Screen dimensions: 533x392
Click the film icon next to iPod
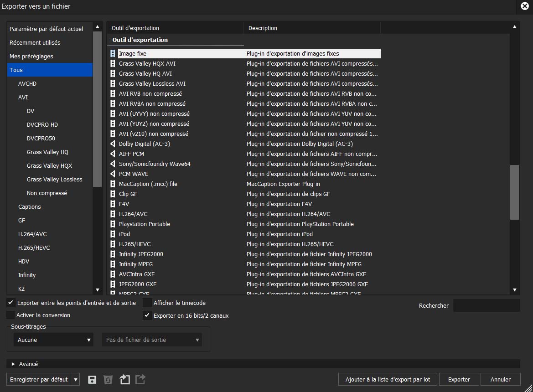pyautogui.click(x=113, y=234)
